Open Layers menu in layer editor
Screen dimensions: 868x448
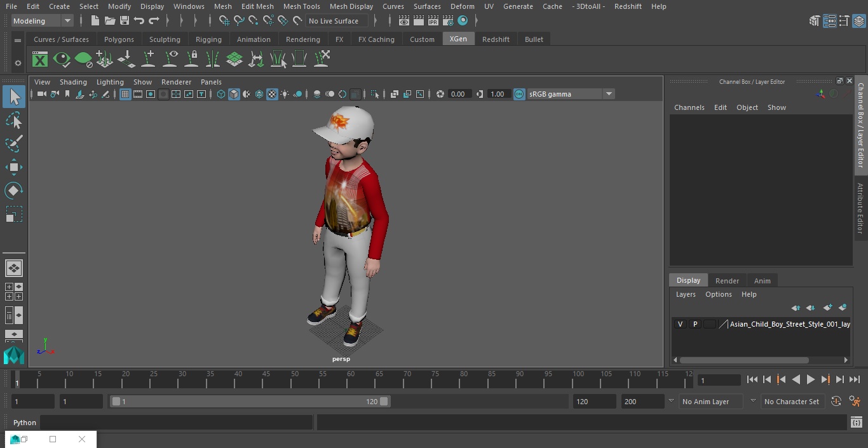685,294
